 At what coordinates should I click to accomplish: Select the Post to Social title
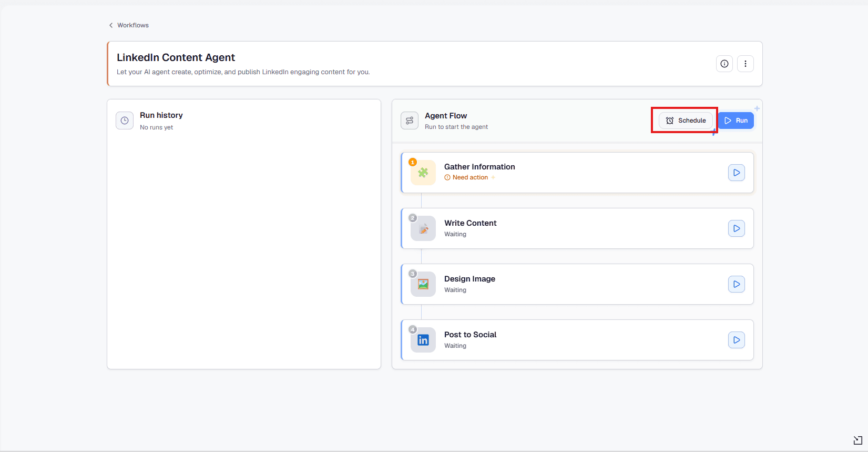(x=471, y=335)
